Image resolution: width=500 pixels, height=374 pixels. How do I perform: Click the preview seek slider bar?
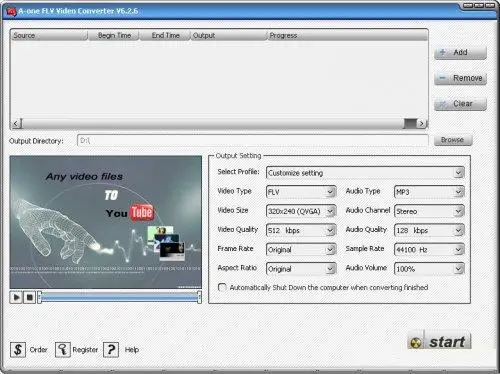pyautogui.click(x=119, y=297)
